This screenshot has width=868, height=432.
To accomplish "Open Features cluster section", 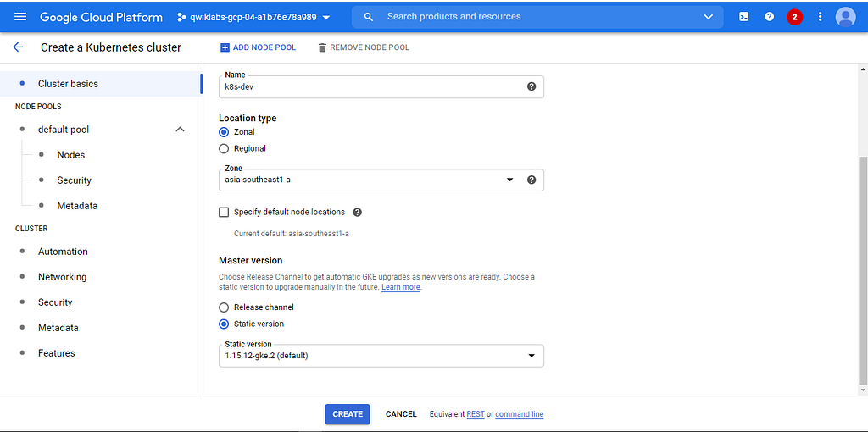I will [56, 353].
